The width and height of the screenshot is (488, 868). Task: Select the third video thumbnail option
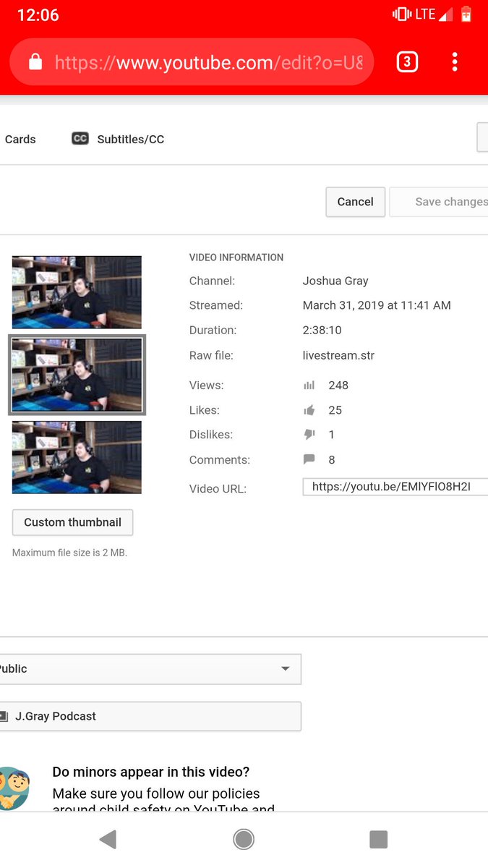tap(77, 457)
